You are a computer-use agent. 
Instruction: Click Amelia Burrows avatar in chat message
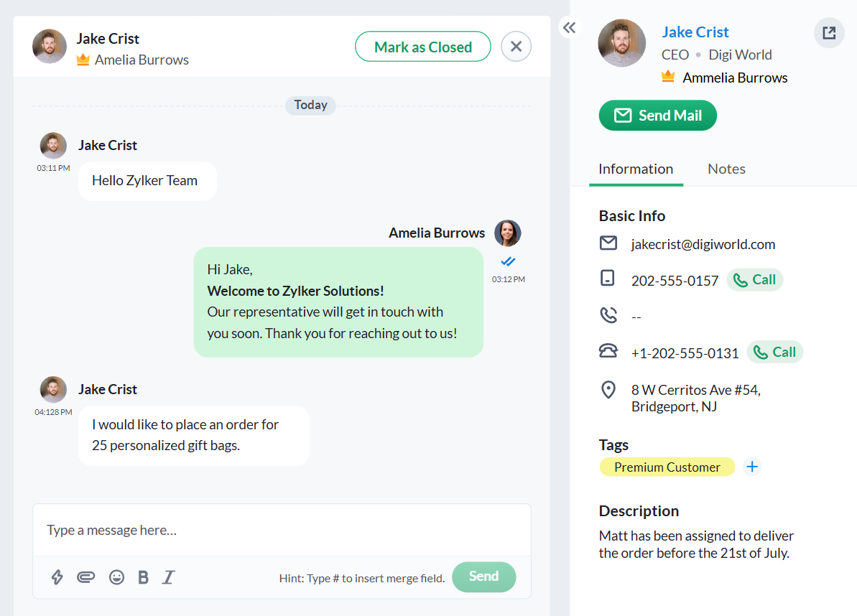click(508, 233)
